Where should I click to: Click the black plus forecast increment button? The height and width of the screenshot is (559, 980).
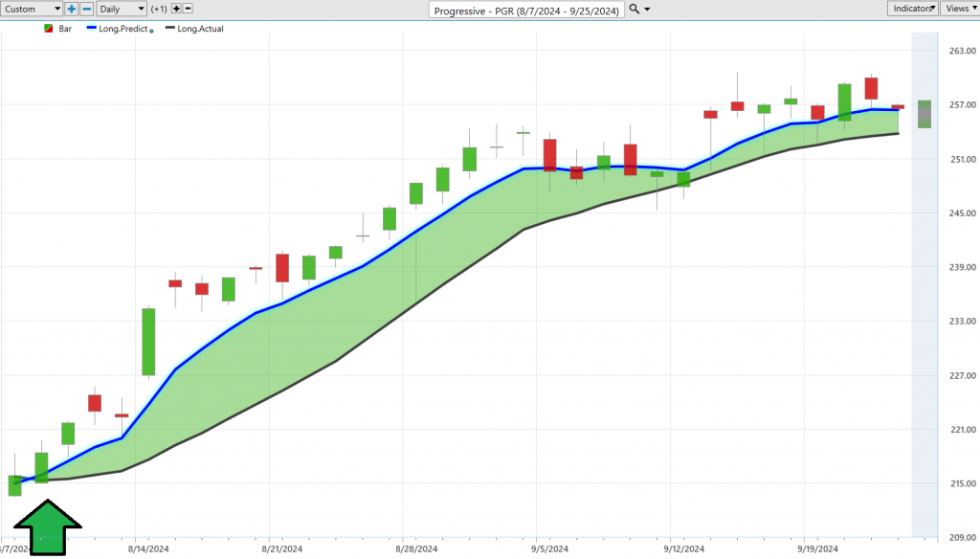click(176, 9)
